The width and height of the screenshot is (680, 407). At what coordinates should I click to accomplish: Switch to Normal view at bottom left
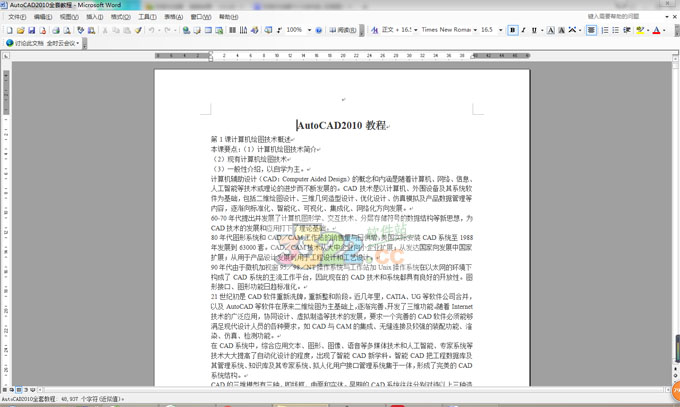click(x=5, y=390)
